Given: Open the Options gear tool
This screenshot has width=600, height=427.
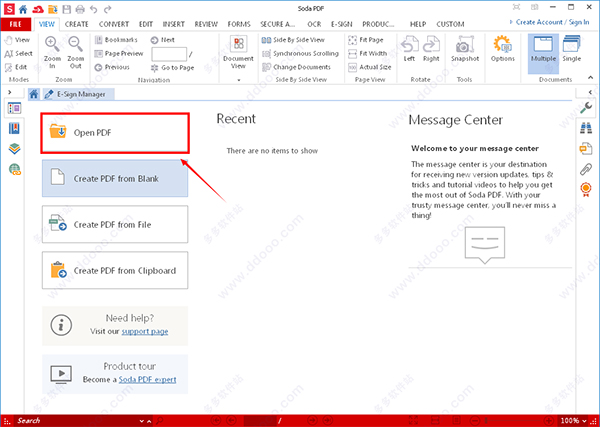Looking at the screenshot, I should pos(503,49).
